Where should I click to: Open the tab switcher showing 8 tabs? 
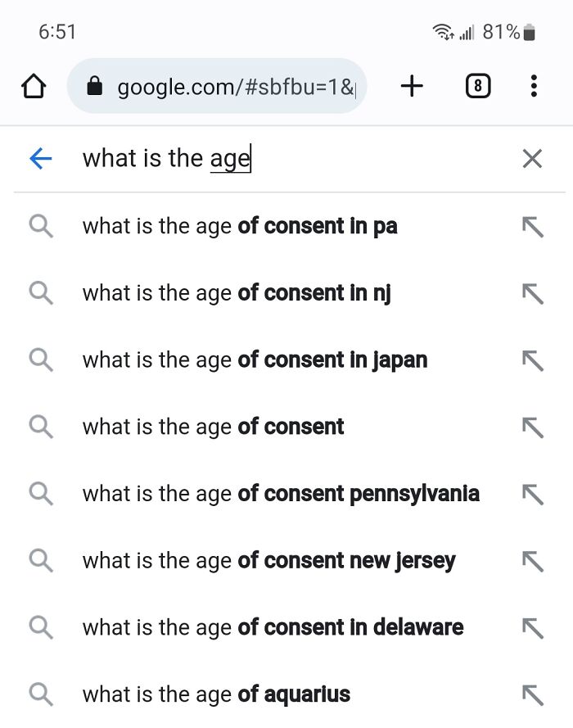[x=477, y=85]
